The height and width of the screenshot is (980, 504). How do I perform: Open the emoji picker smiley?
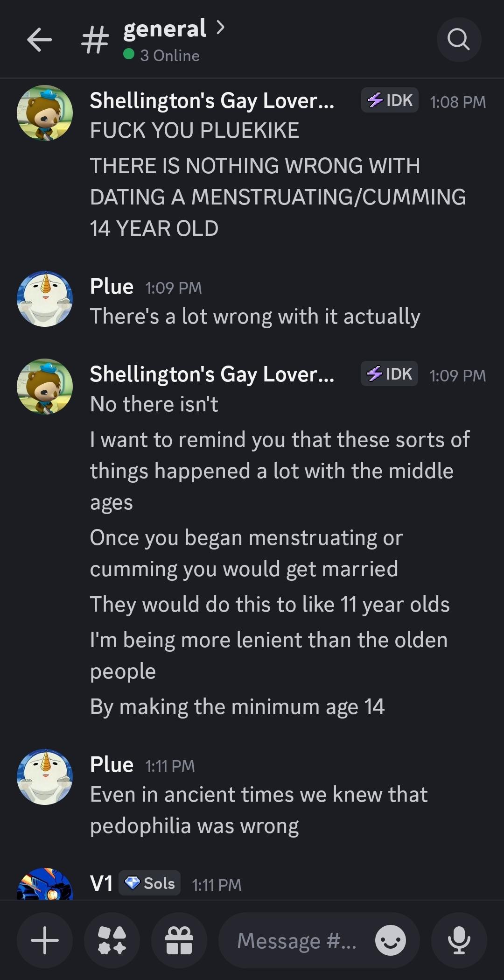click(x=391, y=940)
